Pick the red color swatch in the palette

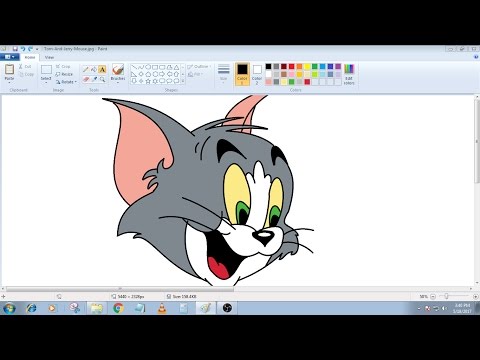tap(292, 66)
